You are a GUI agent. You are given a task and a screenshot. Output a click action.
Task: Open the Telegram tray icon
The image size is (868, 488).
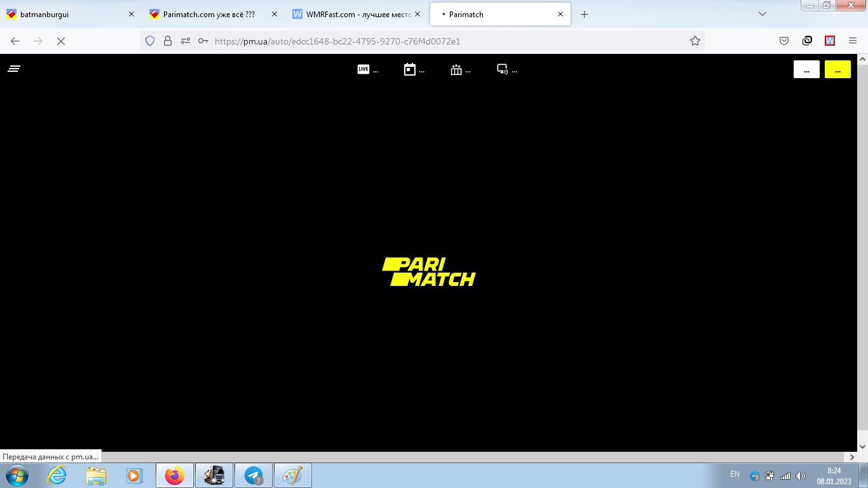(755, 476)
